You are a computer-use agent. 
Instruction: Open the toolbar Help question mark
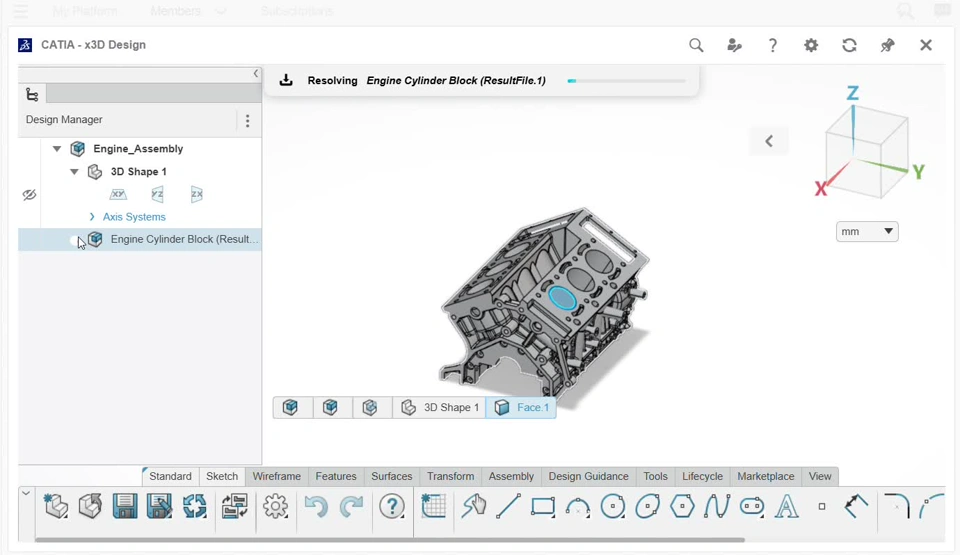(392, 507)
